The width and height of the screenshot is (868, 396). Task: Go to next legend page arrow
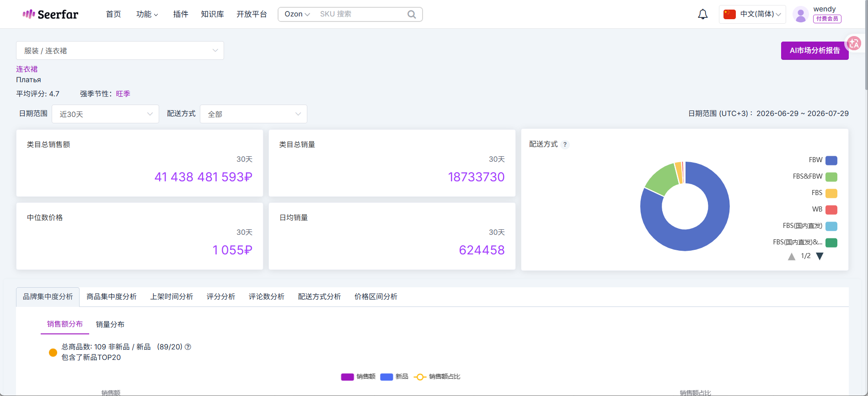coord(820,256)
